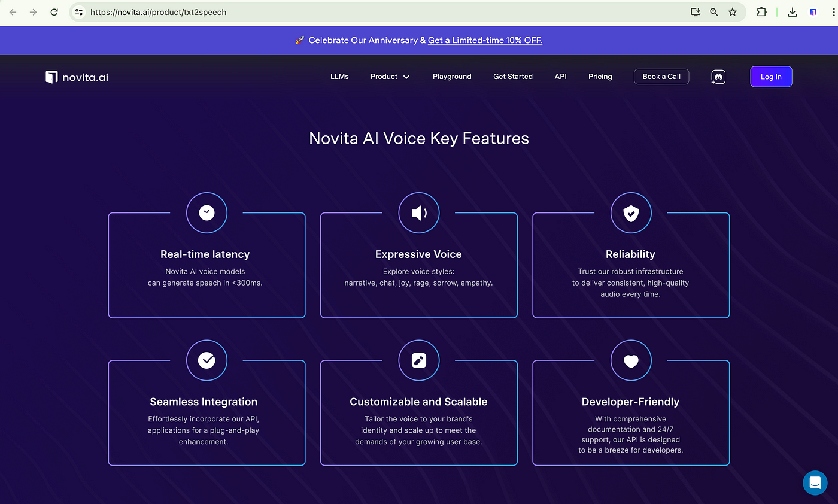Image resolution: width=838 pixels, height=504 pixels.
Task: Click the Novita AI Voice Key Features heading
Action: coord(419,138)
